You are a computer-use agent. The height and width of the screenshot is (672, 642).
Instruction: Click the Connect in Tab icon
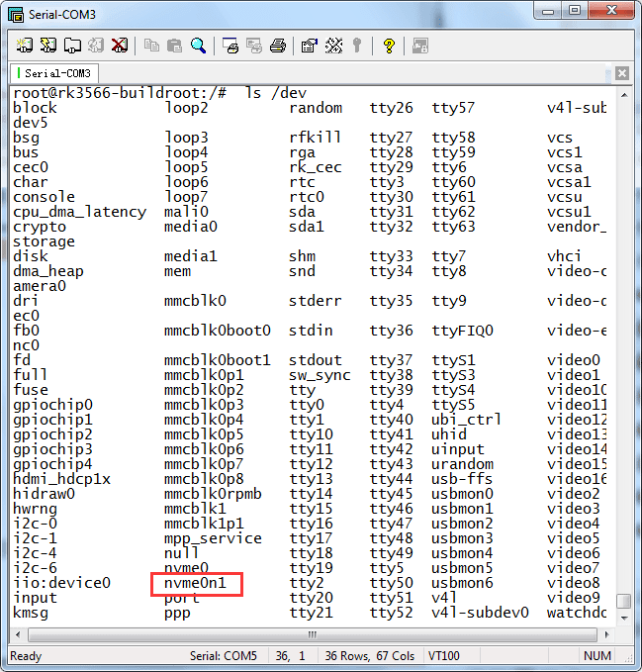coord(72,46)
